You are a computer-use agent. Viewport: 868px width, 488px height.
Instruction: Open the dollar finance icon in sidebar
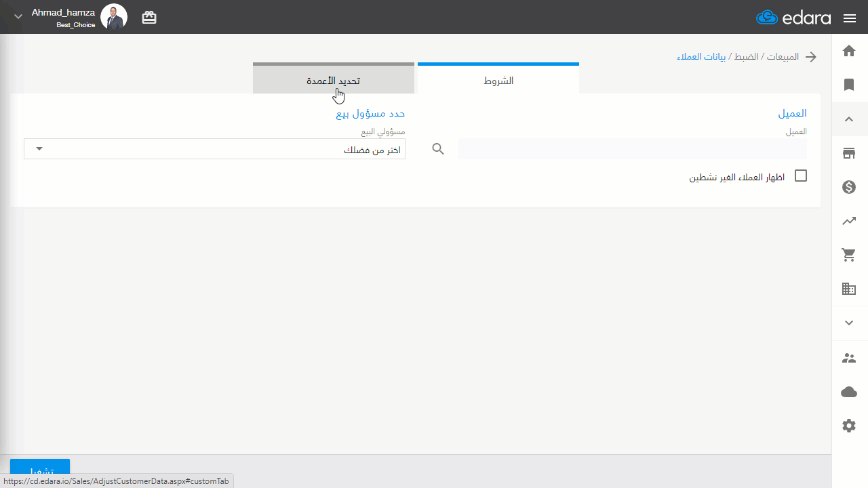click(x=849, y=187)
